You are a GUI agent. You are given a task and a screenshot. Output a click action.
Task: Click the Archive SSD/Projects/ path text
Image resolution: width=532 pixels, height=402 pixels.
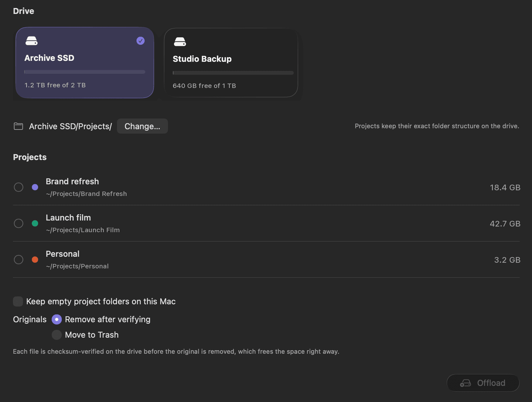pyautogui.click(x=71, y=126)
